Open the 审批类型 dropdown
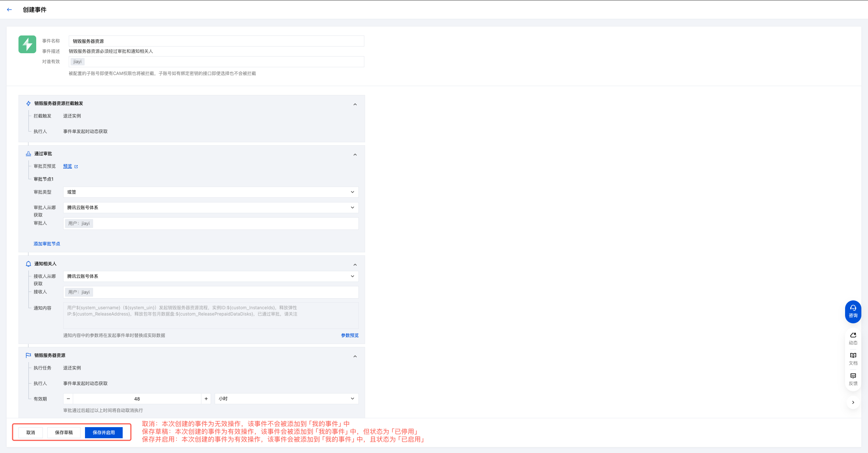 (x=211, y=192)
